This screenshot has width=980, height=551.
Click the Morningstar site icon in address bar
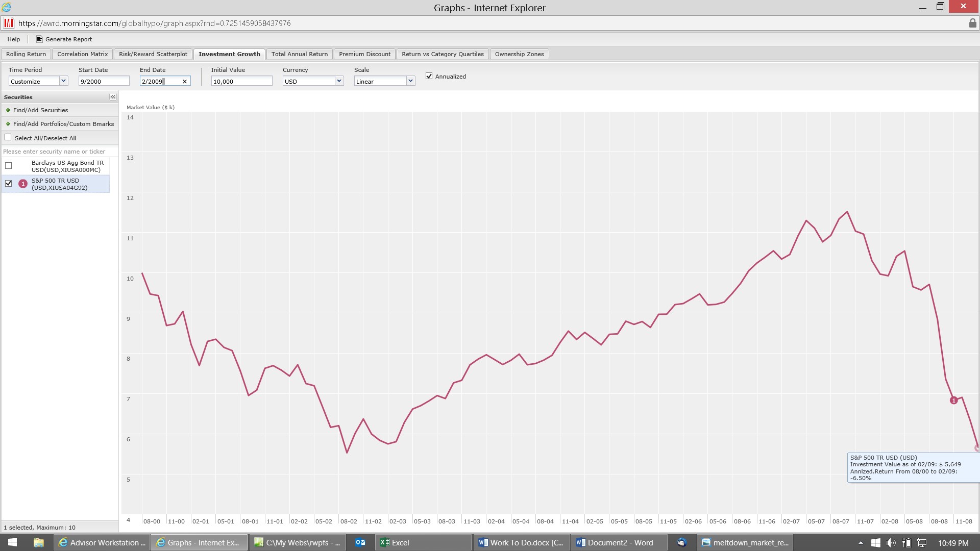(x=9, y=23)
